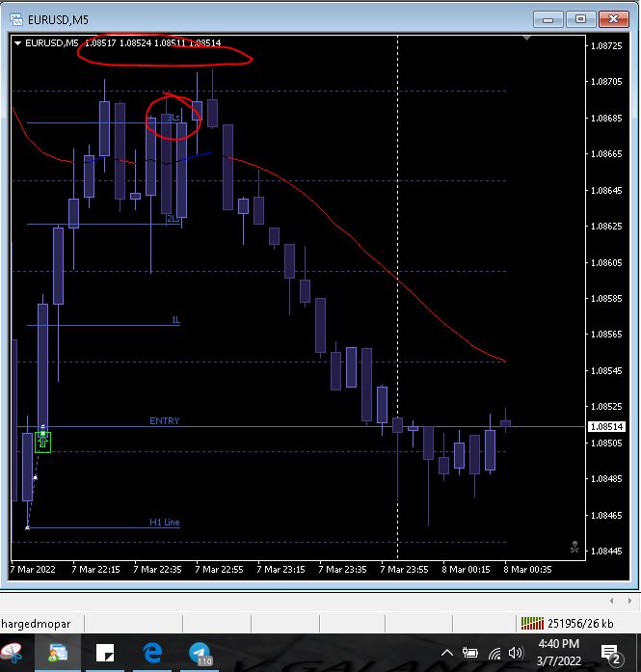
Task: Open Snipping Tool from the taskbar
Action: (x=12, y=653)
